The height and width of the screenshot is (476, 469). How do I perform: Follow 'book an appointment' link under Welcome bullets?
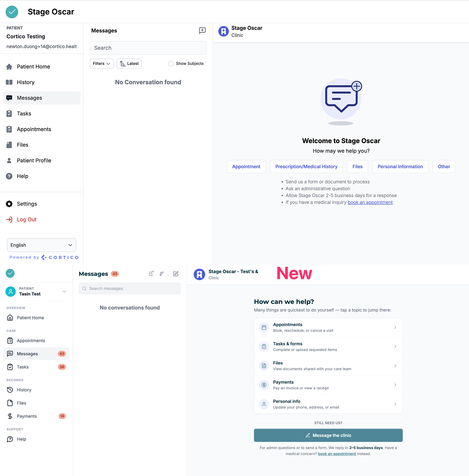pos(370,202)
